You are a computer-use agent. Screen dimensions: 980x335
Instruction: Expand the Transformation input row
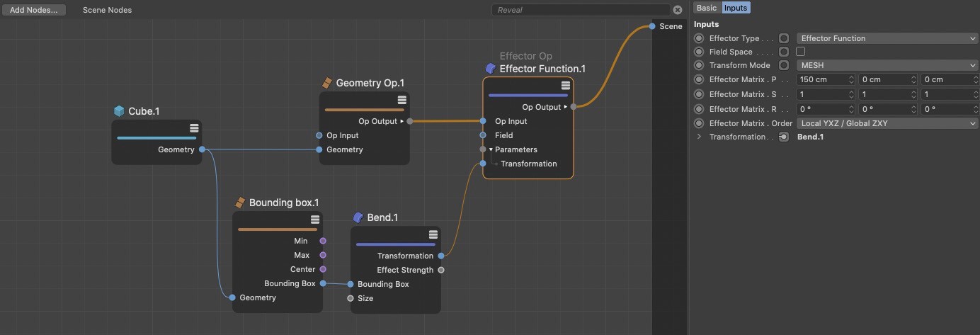click(x=700, y=137)
